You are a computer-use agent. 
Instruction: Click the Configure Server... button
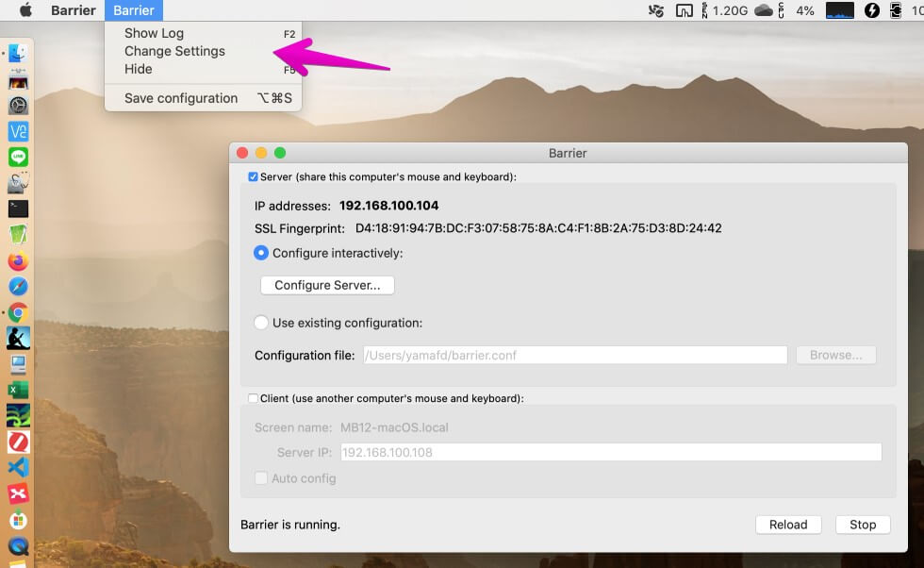pos(327,285)
